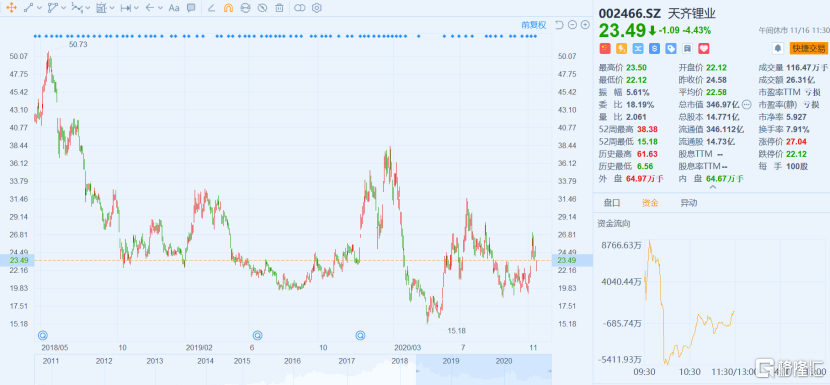Click the @ marker near 2018/05

(43, 335)
